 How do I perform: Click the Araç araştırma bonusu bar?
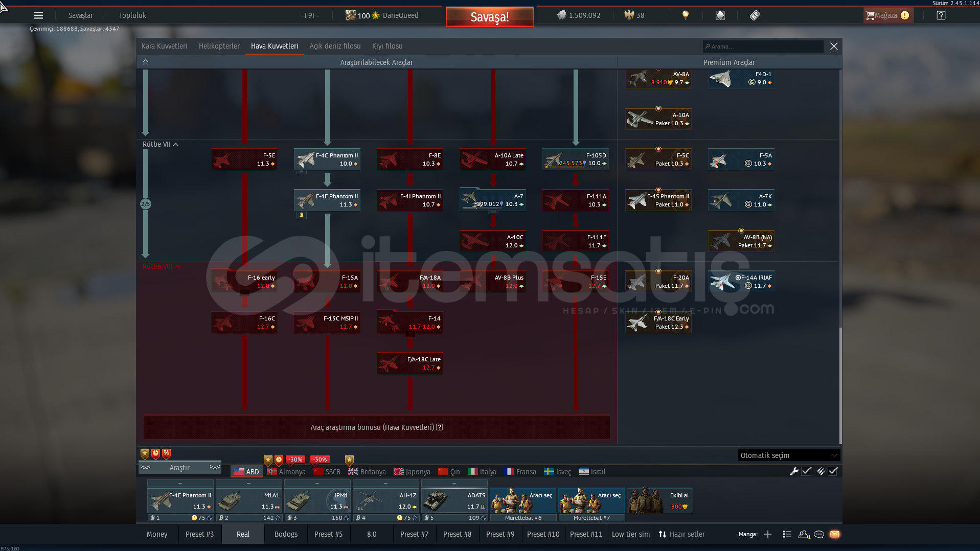tap(377, 427)
